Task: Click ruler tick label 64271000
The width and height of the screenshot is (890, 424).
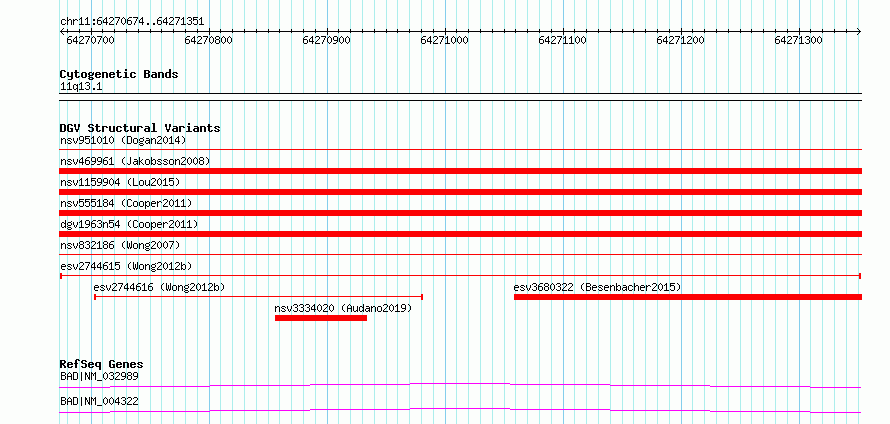Action: click(444, 40)
